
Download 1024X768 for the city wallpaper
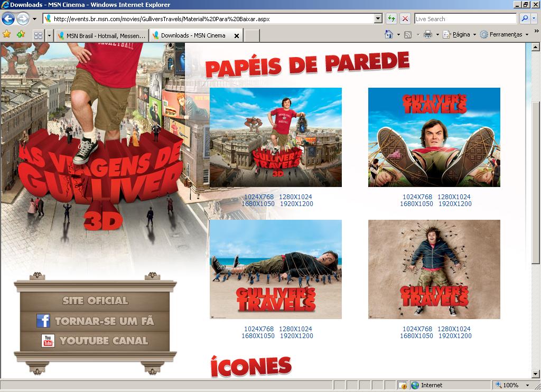point(259,197)
